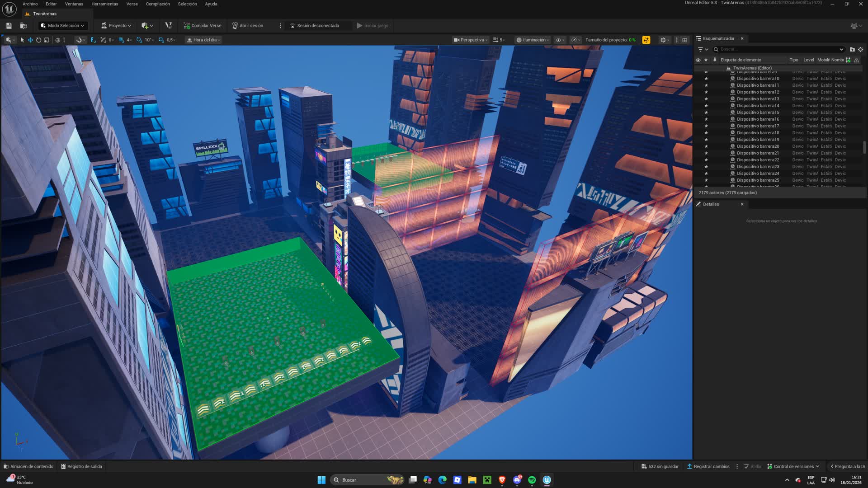
Task: Click the yellow project size analyze icon
Action: pyautogui.click(x=646, y=40)
